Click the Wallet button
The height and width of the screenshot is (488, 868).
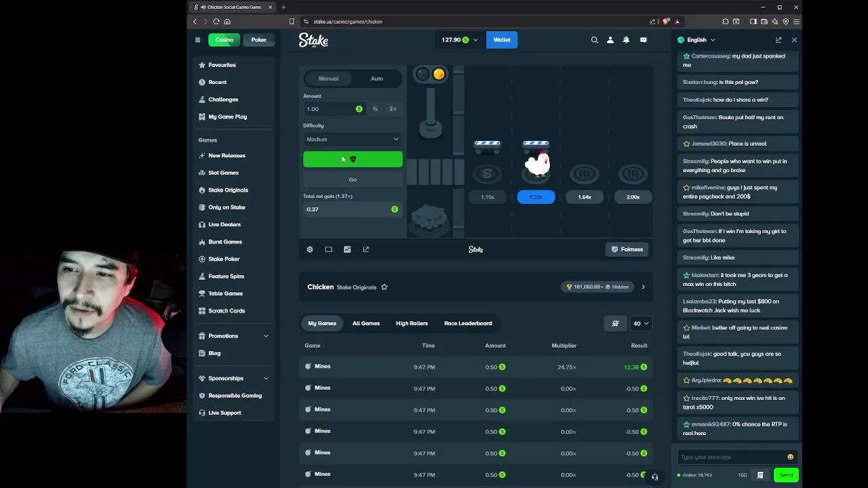point(502,40)
